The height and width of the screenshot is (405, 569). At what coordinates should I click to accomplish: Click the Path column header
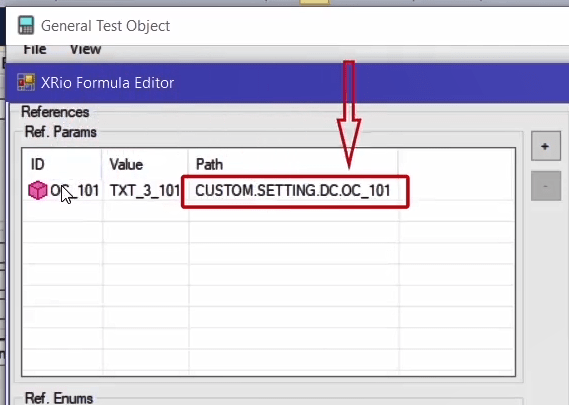(x=293, y=164)
